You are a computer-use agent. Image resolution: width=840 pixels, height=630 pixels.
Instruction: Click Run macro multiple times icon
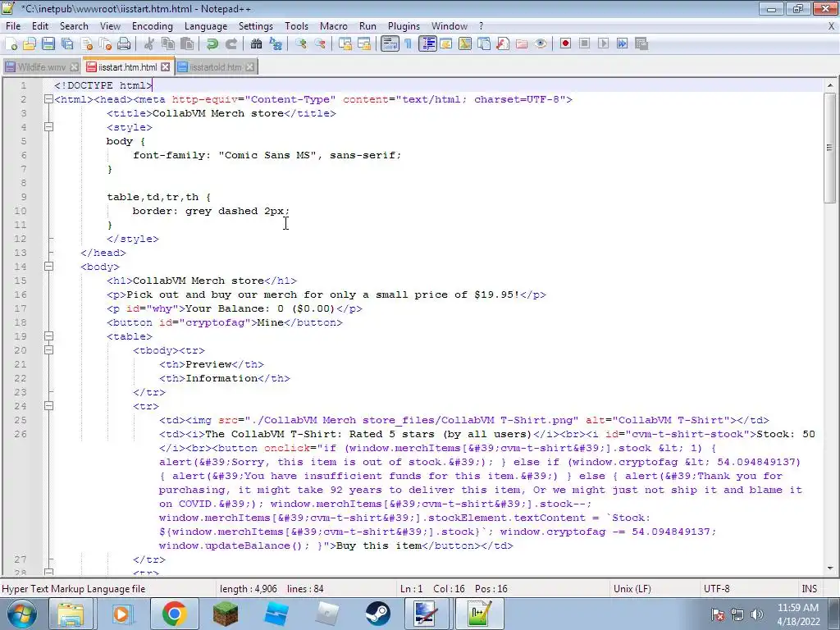[x=622, y=44]
